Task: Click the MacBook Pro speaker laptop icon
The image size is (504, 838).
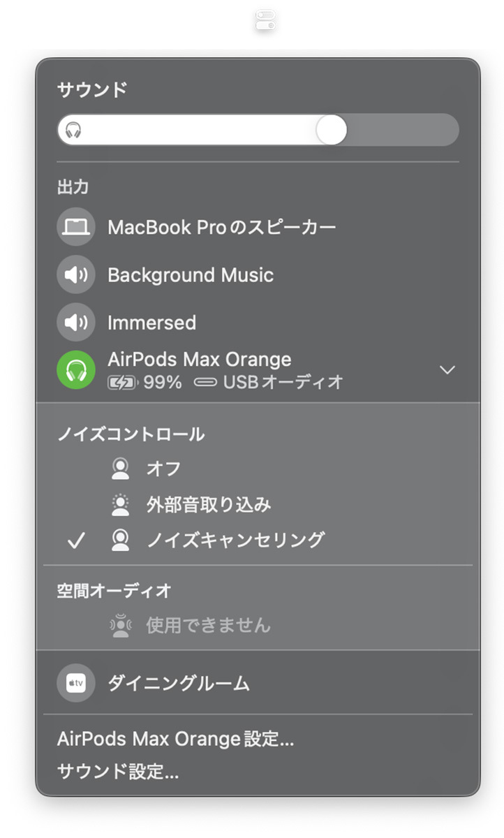Action: click(x=75, y=227)
